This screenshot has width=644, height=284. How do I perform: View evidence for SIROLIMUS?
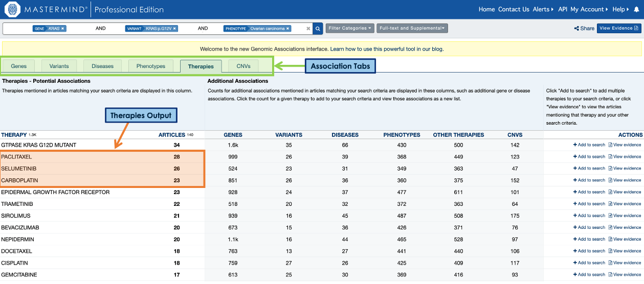(625, 216)
